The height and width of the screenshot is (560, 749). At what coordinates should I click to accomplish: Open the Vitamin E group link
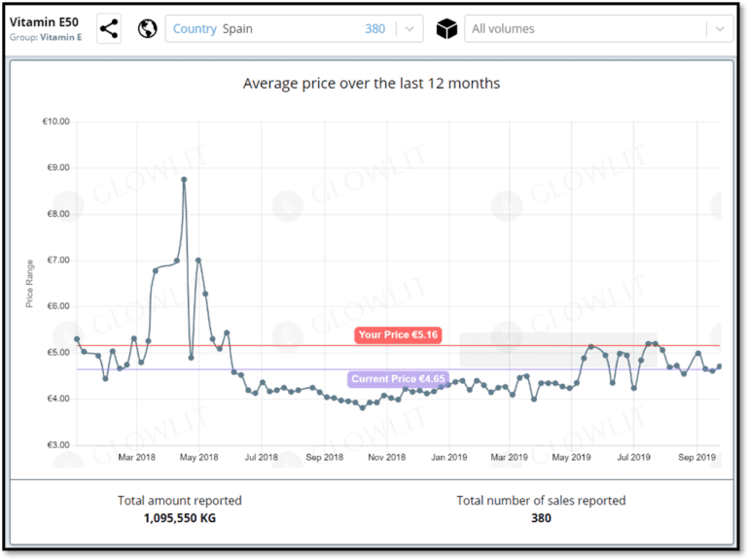point(60,37)
